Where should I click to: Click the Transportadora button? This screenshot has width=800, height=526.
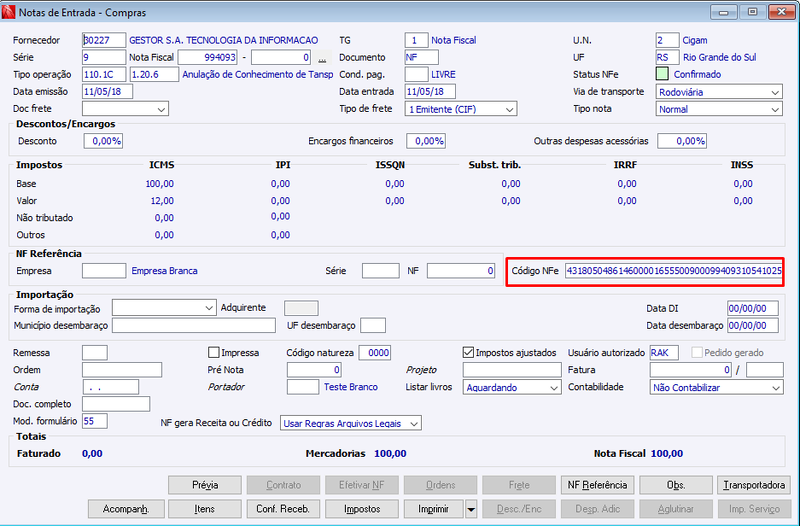[754, 485]
